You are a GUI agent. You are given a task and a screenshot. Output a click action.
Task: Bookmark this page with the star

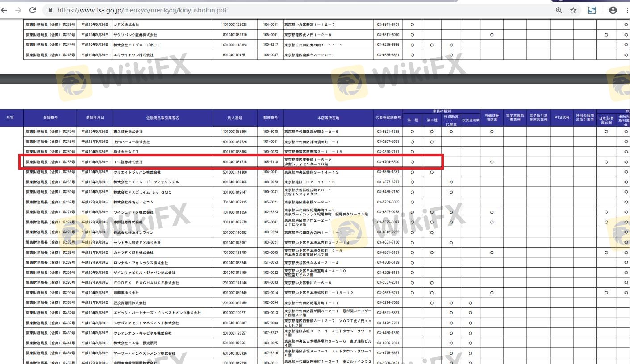573,10
